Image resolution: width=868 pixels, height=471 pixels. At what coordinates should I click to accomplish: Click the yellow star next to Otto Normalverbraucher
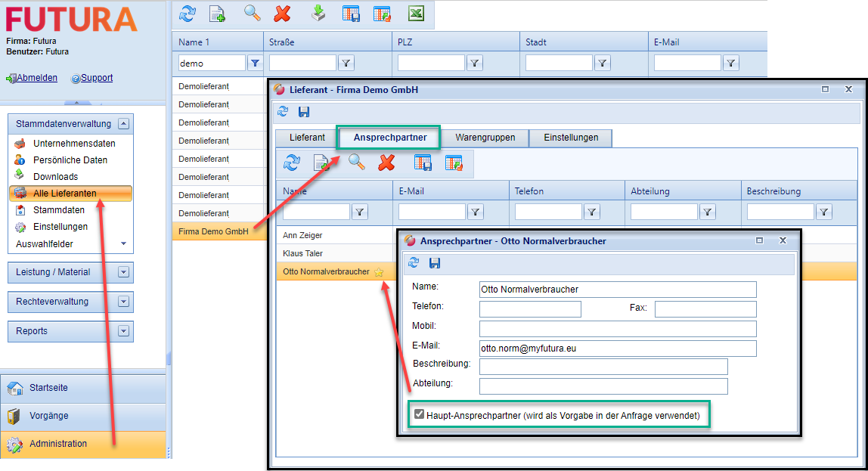pos(379,272)
